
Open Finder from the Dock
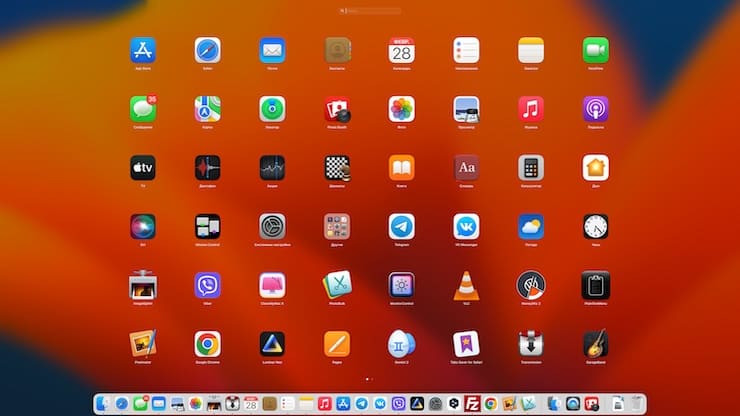(x=103, y=404)
